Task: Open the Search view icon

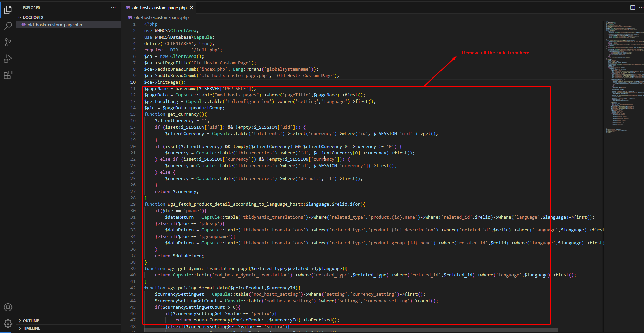Action: [8, 26]
